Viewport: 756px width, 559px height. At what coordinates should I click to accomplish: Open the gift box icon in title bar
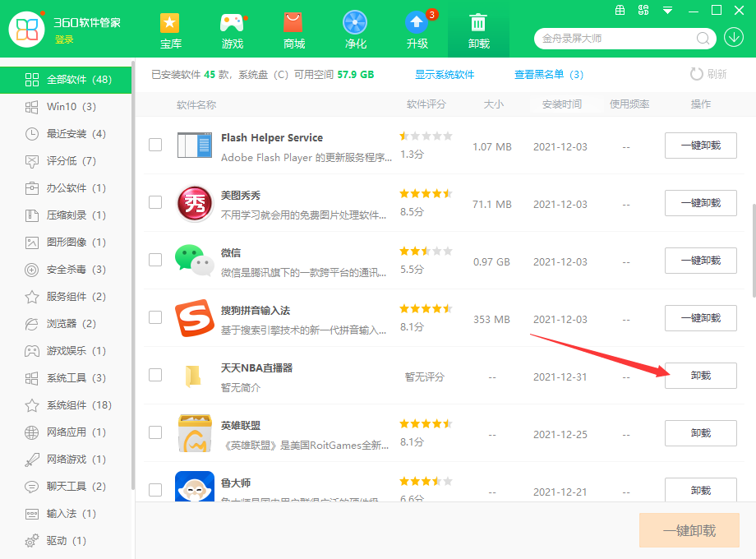click(620, 10)
